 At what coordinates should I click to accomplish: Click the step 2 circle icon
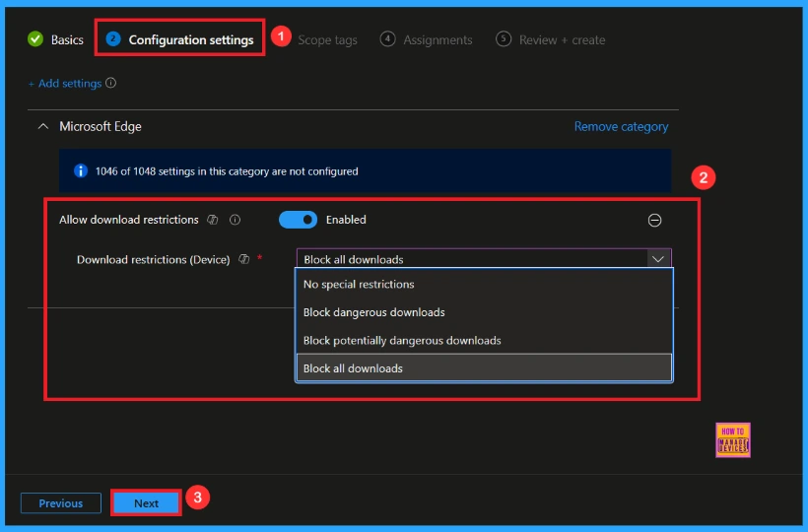(113, 39)
